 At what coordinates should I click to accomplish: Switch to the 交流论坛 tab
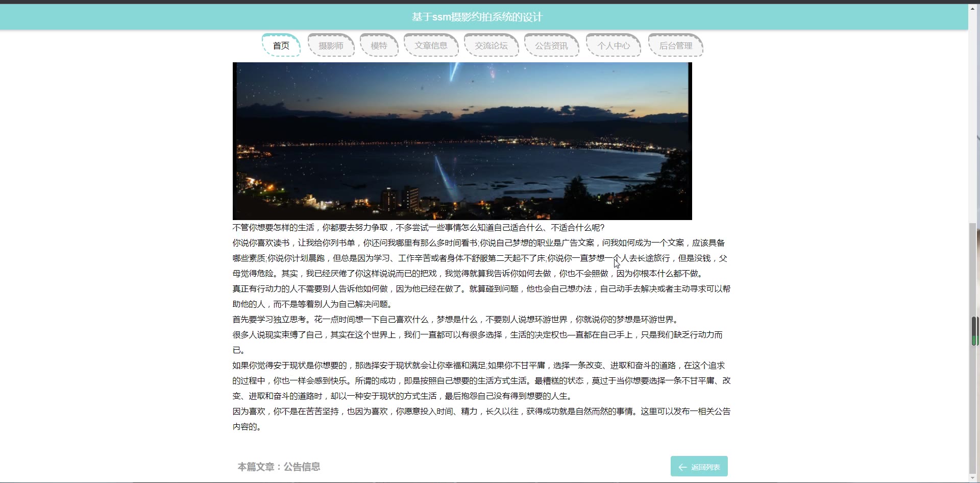(491, 45)
